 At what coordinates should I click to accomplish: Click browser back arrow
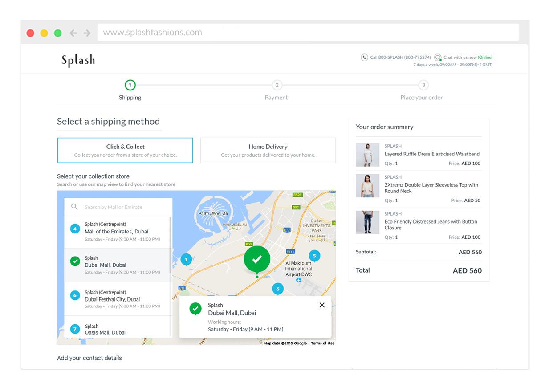tap(73, 33)
